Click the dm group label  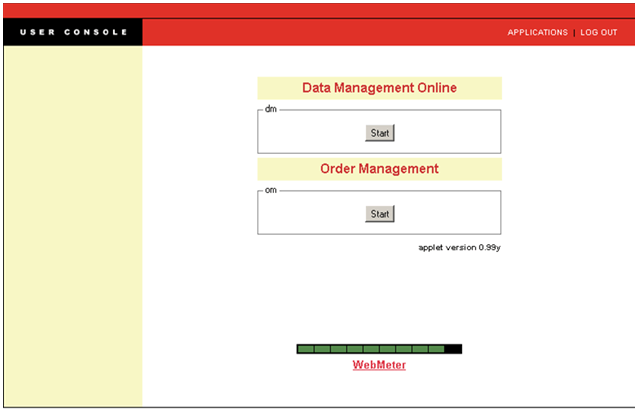point(271,109)
